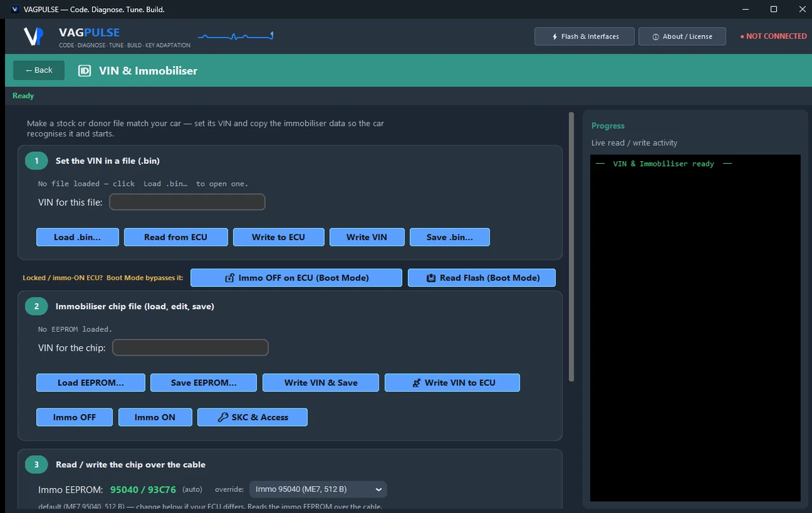Click the Write VIN to ECU button
This screenshot has width=812, height=513.
(x=452, y=383)
